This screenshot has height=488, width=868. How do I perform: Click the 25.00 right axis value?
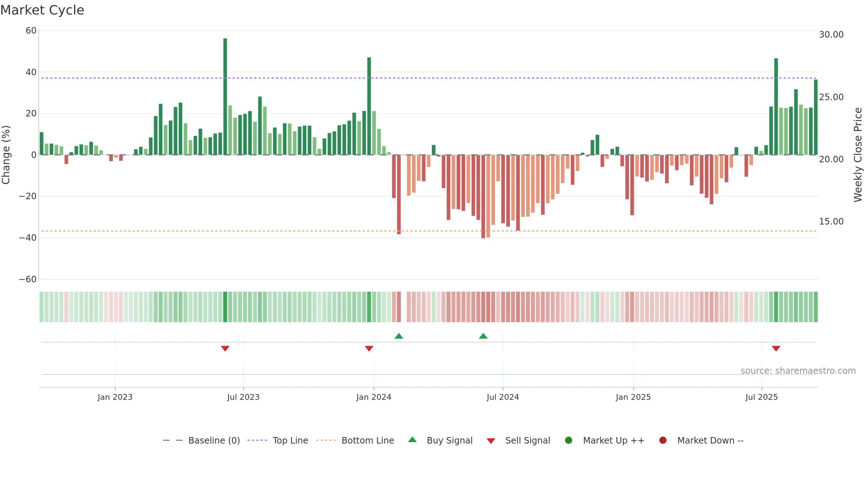coord(831,97)
